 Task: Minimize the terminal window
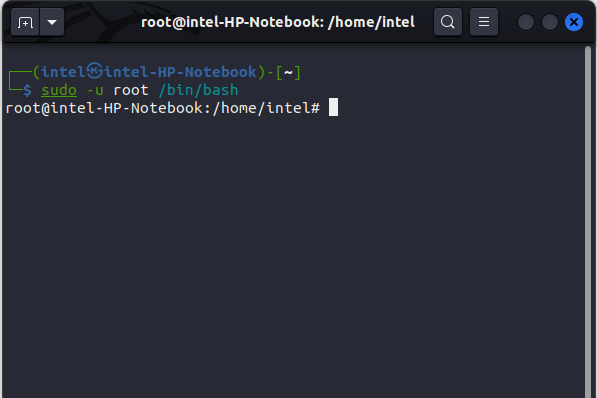525,22
